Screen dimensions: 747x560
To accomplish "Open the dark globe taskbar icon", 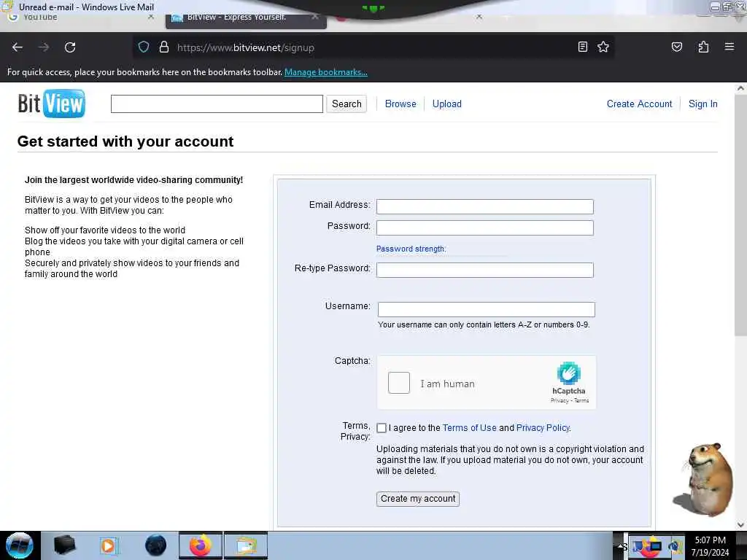I will click(x=156, y=545).
